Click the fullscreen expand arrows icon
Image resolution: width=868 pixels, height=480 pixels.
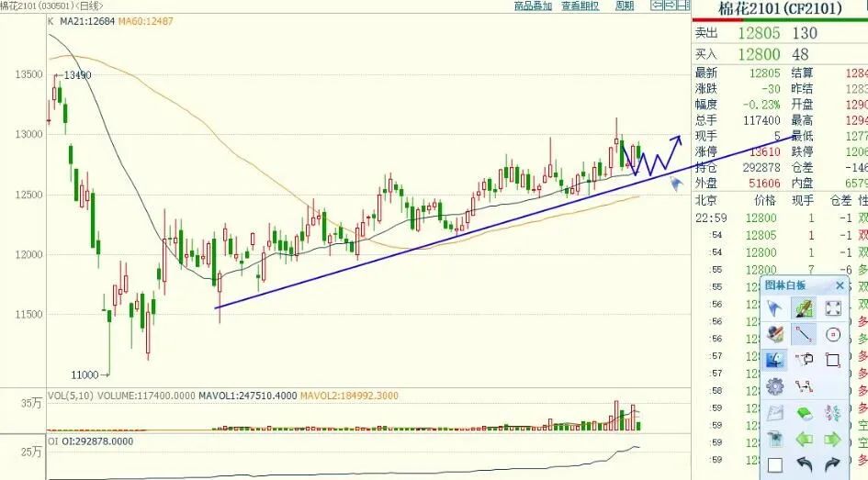click(833, 308)
